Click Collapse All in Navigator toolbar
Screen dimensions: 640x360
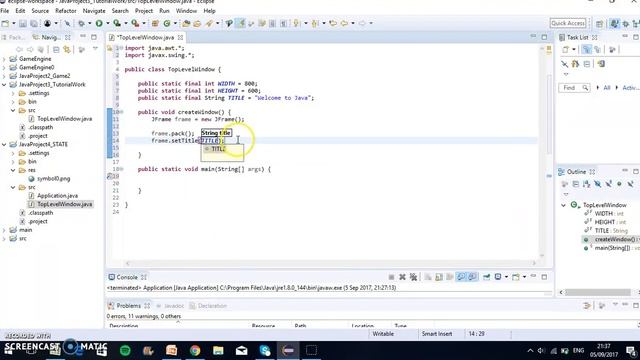point(56,49)
